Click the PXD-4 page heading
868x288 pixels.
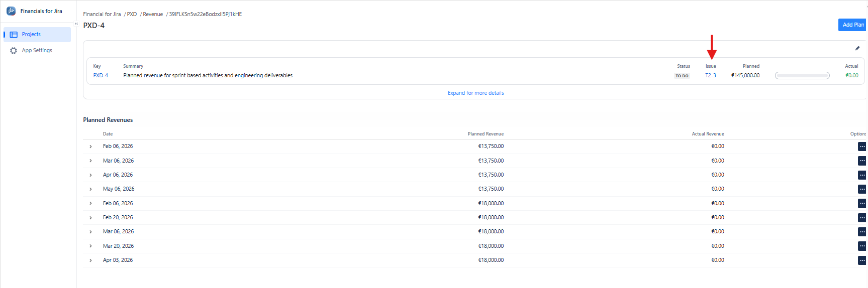(x=94, y=26)
